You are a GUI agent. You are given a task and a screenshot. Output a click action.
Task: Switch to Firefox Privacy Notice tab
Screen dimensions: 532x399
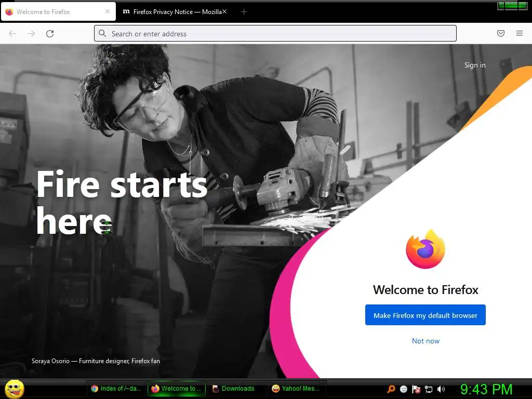coord(174,11)
